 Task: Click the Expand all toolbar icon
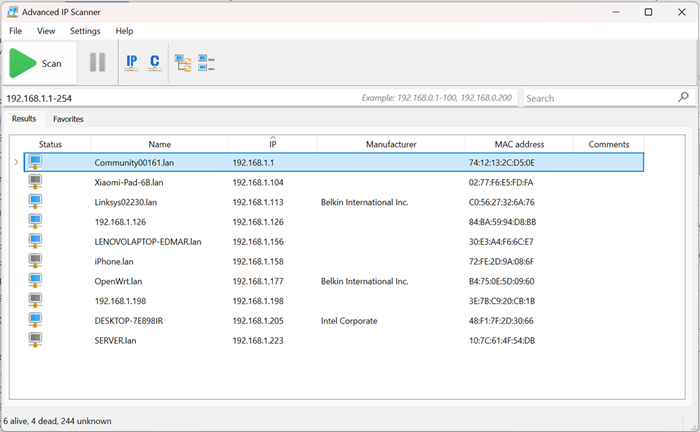(x=183, y=63)
